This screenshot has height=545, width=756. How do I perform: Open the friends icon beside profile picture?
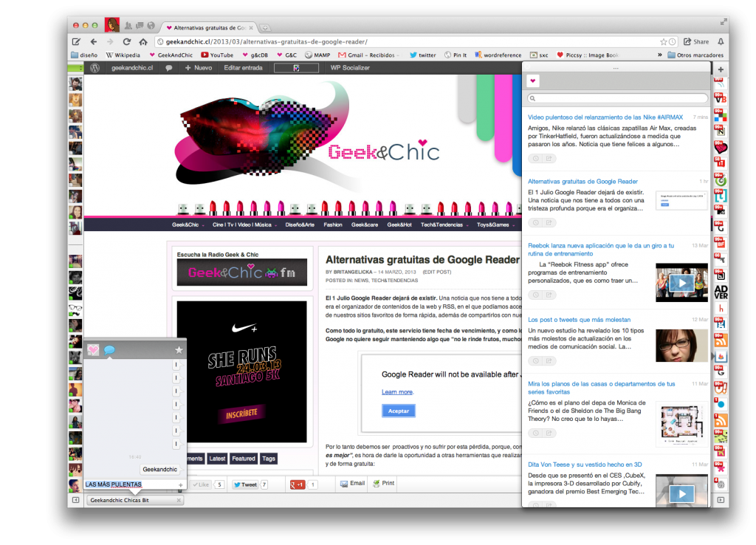128,26
